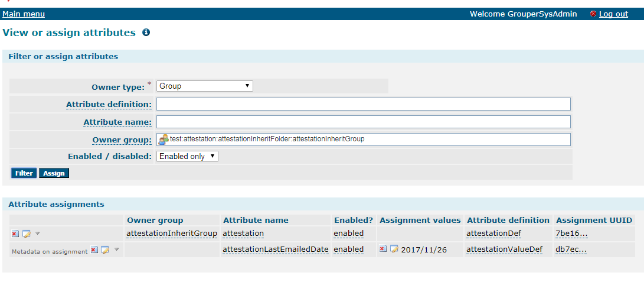Expand the attestation row action menu arrow
Image resolution: width=644 pixels, height=282 pixels.
pyautogui.click(x=37, y=233)
